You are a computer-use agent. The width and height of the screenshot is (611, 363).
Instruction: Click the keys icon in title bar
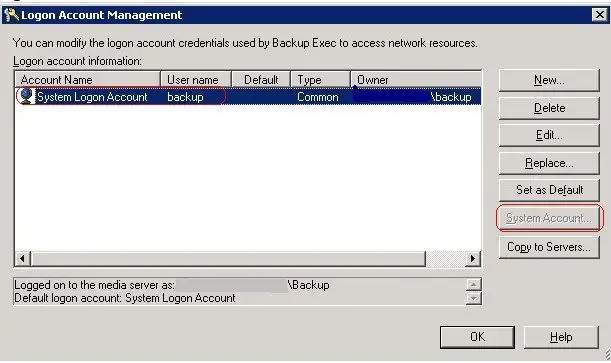coord(11,15)
